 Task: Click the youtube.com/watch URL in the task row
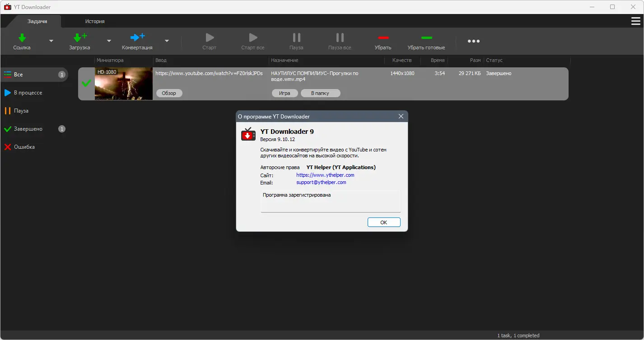click(x=209, y=73)
